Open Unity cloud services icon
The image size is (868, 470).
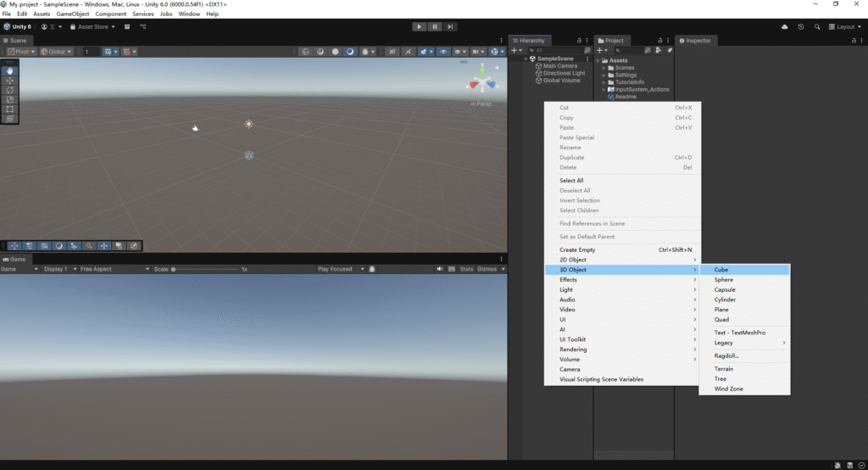784,26
